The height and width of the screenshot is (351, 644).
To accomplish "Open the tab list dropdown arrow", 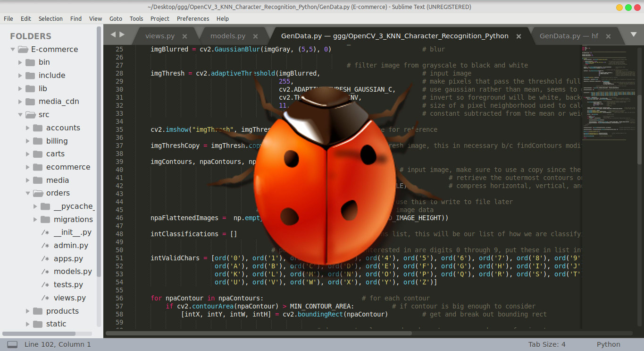I will pos(634,34).
